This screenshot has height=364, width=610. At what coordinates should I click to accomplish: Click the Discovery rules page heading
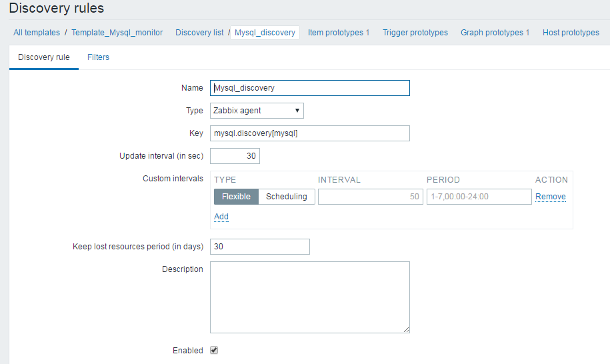pyautogui.click(x=57, y=8)
